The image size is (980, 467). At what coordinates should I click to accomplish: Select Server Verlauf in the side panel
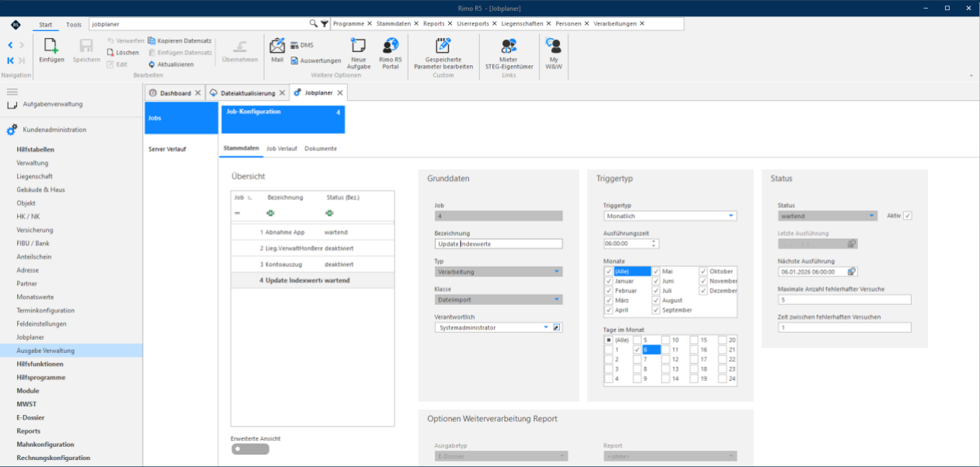pyautogui.click(x=167, y=149)
